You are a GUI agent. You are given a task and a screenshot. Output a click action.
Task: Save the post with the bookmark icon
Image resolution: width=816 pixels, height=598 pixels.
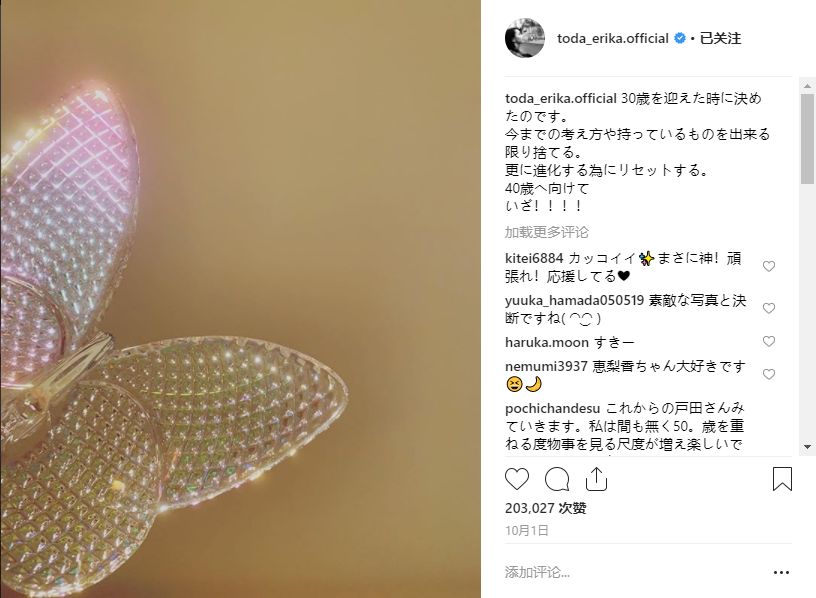(x=782, y=479)
